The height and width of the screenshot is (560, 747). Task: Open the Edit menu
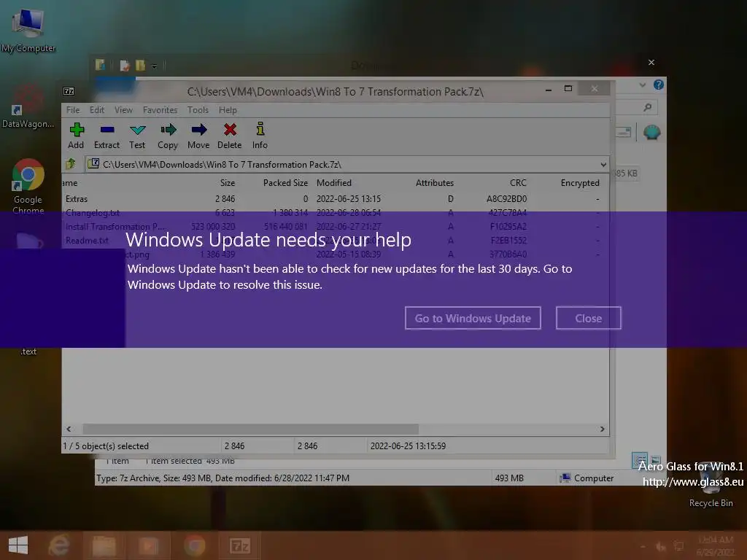(97, 110)
